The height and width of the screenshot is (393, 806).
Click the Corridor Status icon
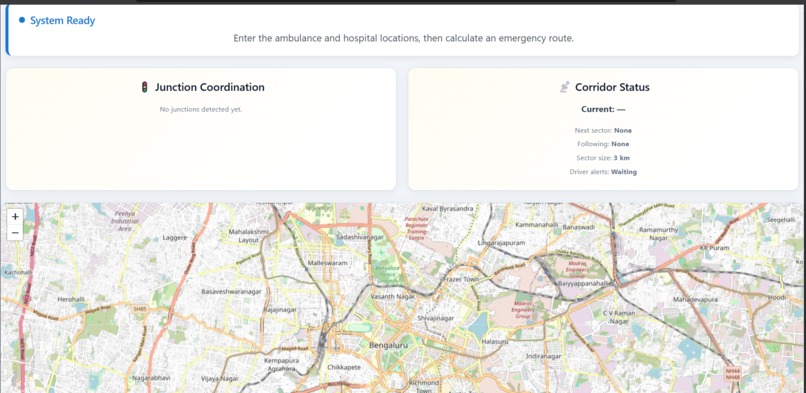click(565, 87)
